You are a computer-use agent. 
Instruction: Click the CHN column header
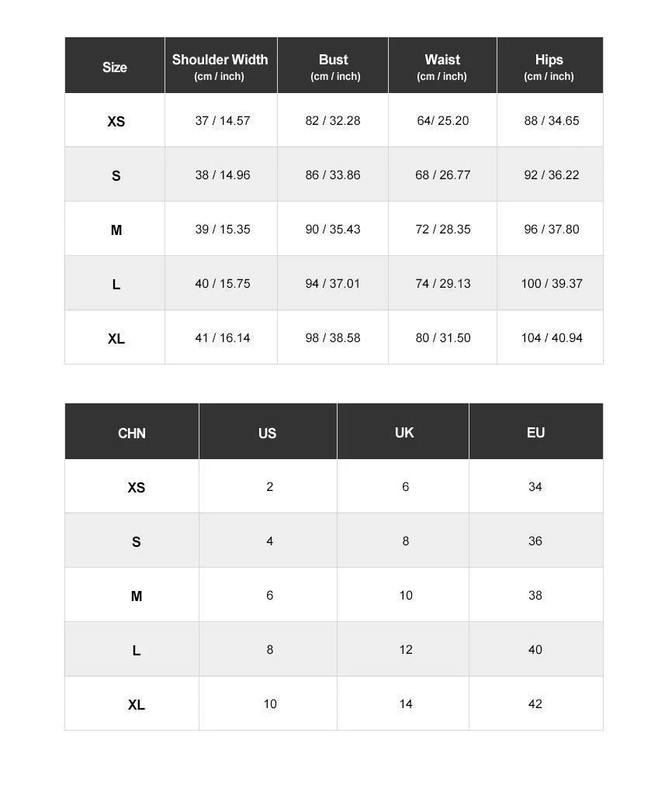pyautogui.click(x=132, y=432)
